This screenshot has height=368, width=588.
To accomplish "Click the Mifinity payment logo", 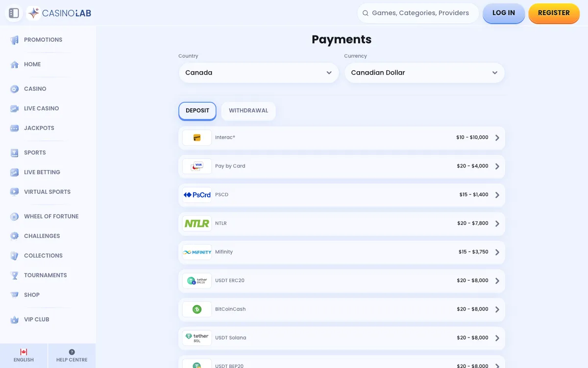I will point(197,252).
